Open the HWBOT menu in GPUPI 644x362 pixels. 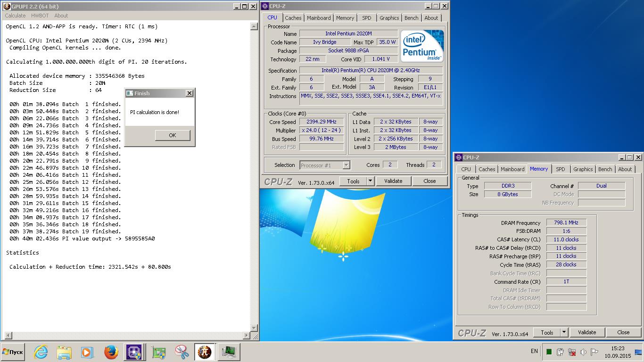point(40,16)
